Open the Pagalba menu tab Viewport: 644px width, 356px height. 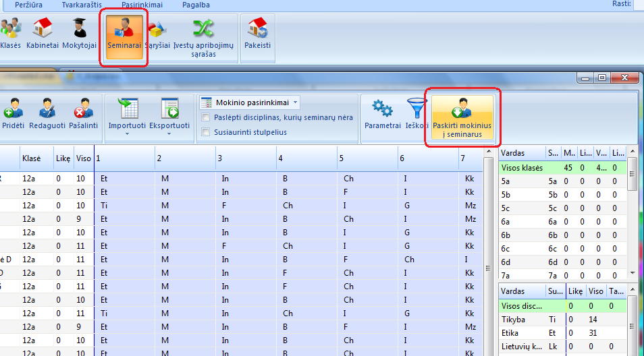196,5
